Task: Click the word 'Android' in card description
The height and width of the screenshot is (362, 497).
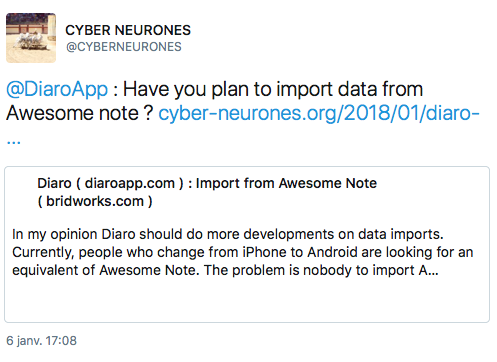Action: [332, 252]
